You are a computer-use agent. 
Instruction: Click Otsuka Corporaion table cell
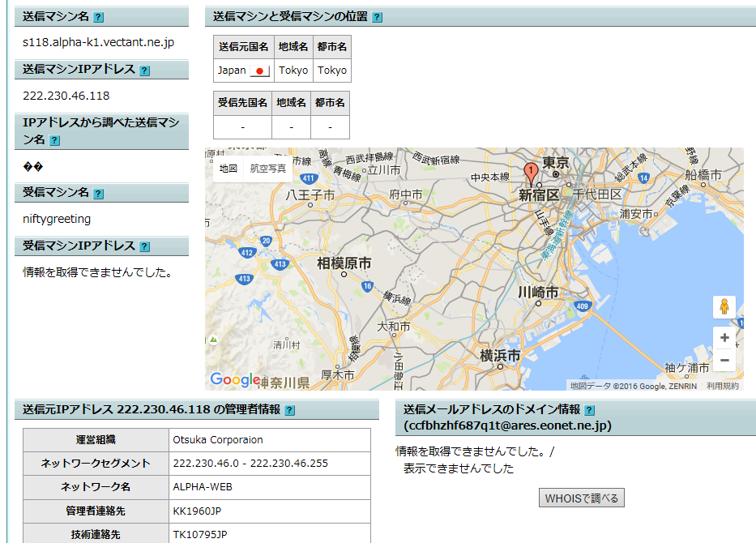pos(270,440)
